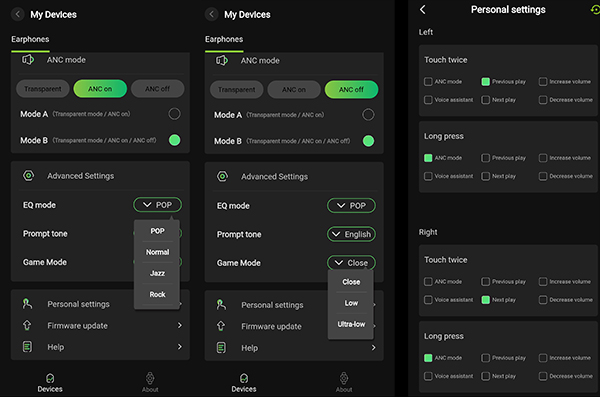Image resolution: width=600 pixels, height=397 pixels.
Task: Click Advanced Settings gear icon in left screen
Action: [28, 176]
